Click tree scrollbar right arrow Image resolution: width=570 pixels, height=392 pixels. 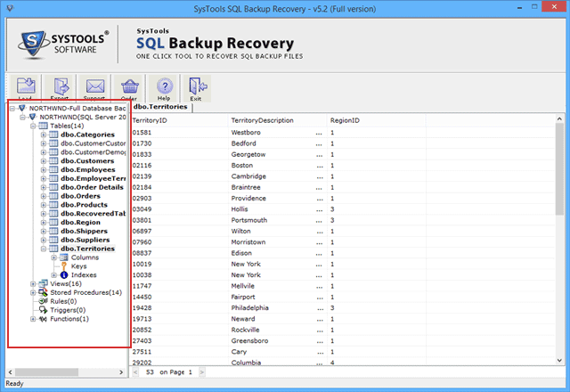coord(121,372)
